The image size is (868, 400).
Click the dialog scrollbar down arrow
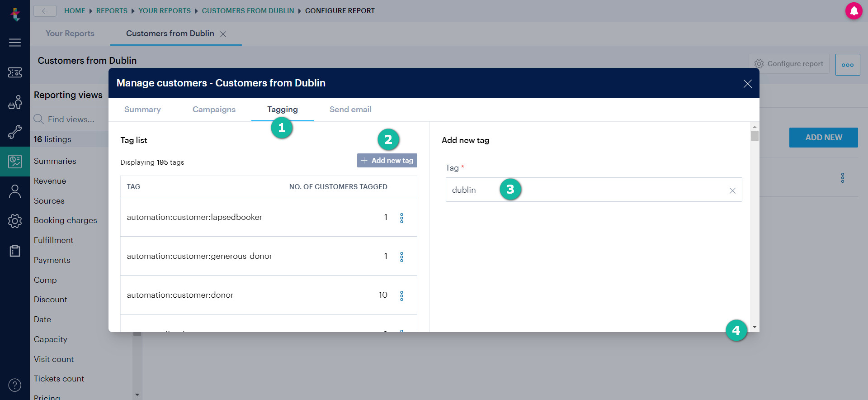(755, 327)
